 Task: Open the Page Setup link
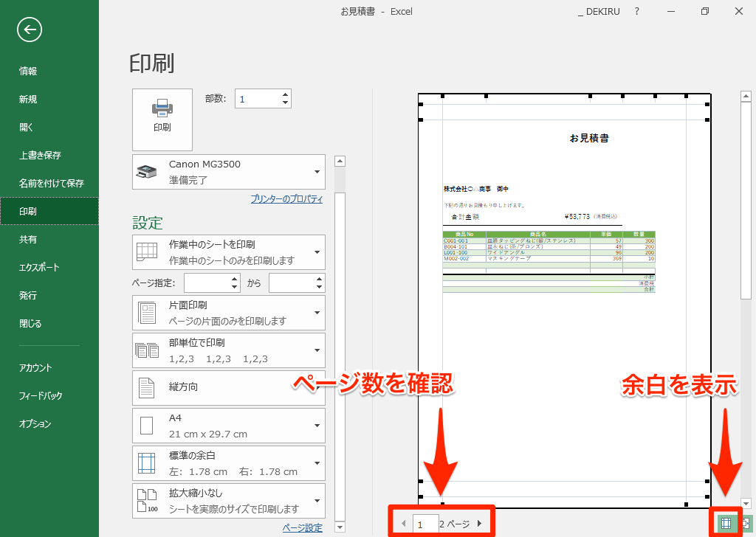coord(302,528)
